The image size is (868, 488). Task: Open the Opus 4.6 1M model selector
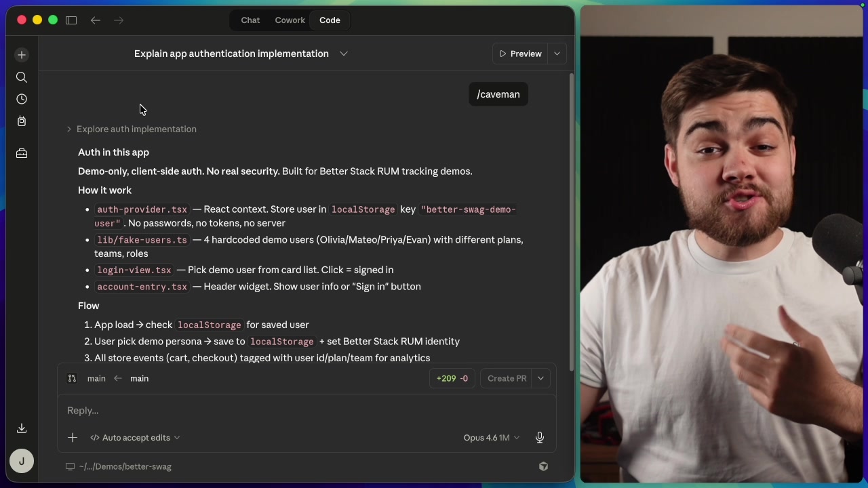point(492,438)
